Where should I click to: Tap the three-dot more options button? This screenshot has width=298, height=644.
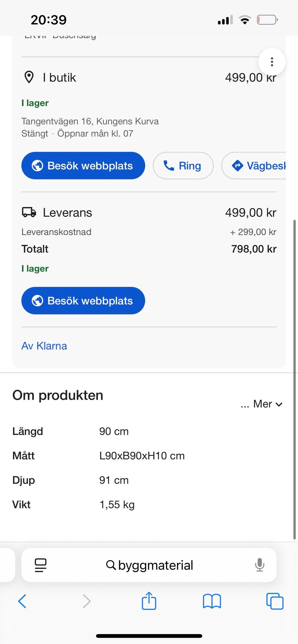pos(272,62)
